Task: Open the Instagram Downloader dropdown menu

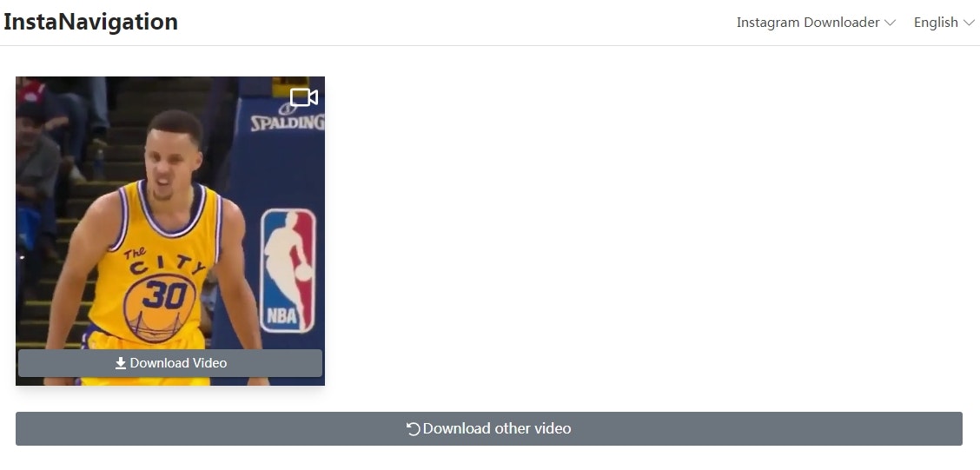Action: click(x=816, y=23)
